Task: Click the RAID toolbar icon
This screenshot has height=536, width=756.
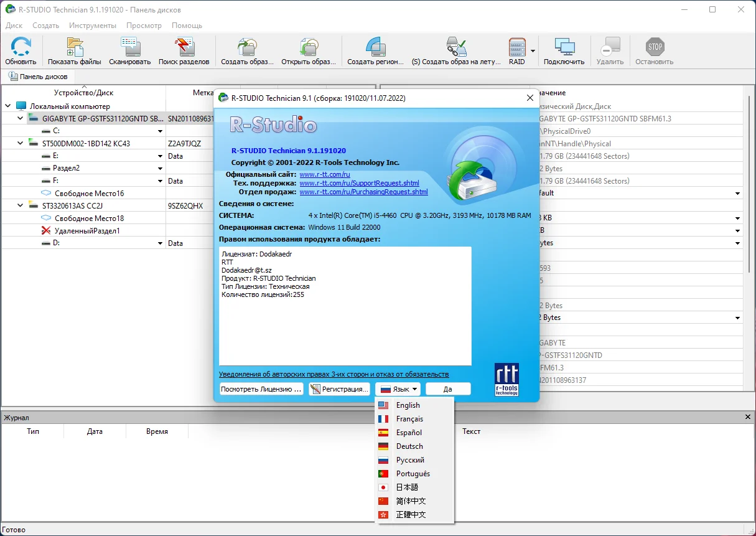Action: [x=517, y=47]
